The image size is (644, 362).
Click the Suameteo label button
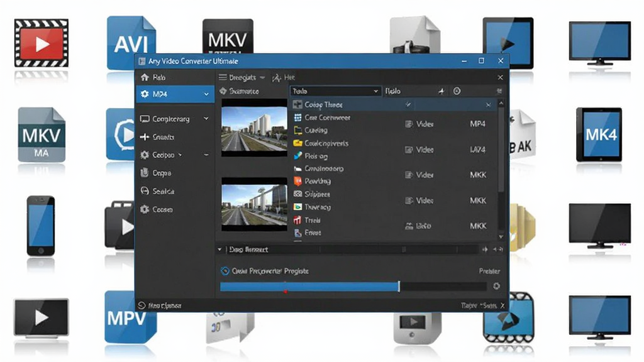(x=244, y=91)
